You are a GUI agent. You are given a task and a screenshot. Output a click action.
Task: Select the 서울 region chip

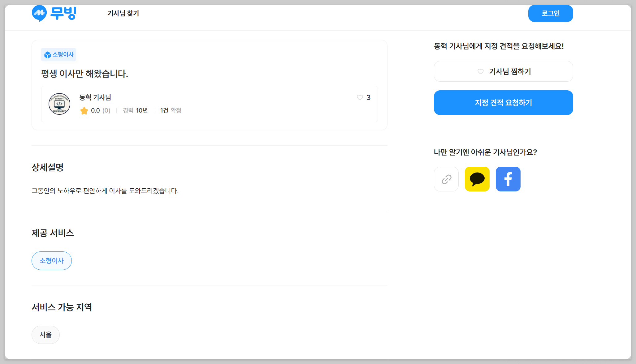tap(45, 335)
